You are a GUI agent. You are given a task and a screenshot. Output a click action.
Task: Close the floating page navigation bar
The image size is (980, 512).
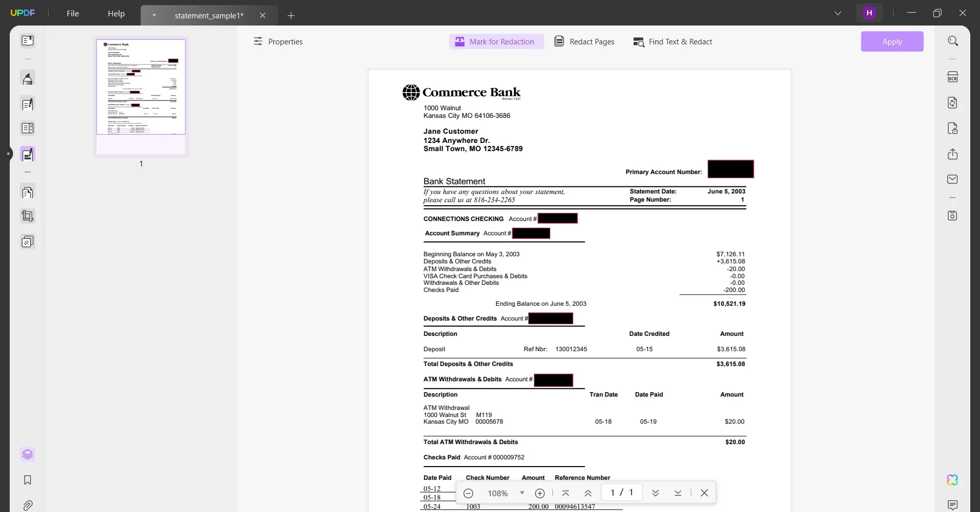point(704,493)
